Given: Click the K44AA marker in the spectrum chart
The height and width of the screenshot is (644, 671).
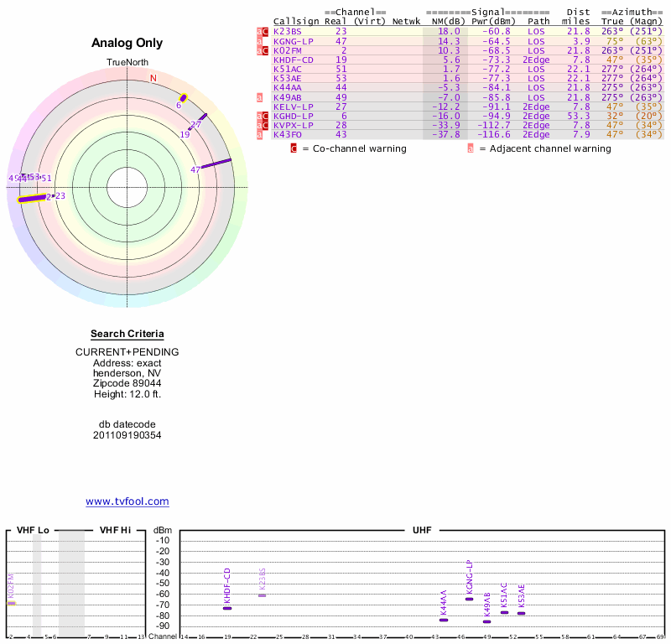Looking at the screenshot, I should pyautogui.click(x=443, y=620).
